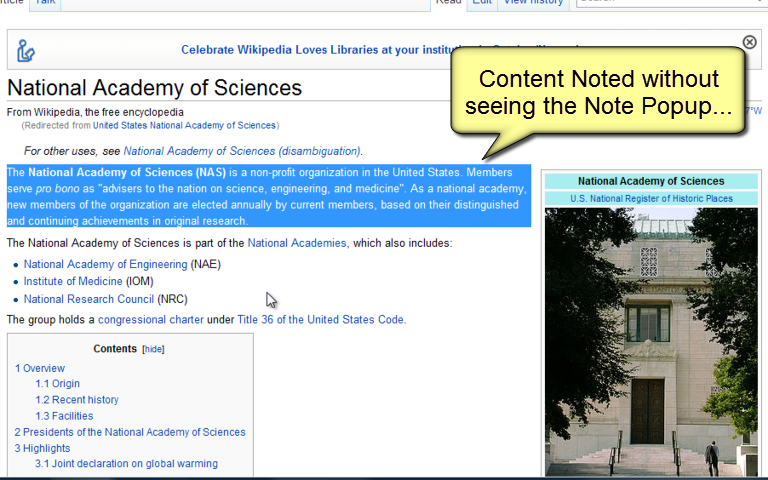
Task: Open the Celebrate Wikipedia Loves Libraries link
Action: [x=316, y=49]
